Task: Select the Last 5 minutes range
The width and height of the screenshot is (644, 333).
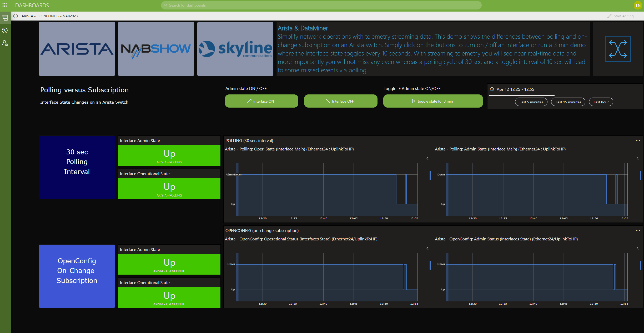Action: tap(531, 102)
